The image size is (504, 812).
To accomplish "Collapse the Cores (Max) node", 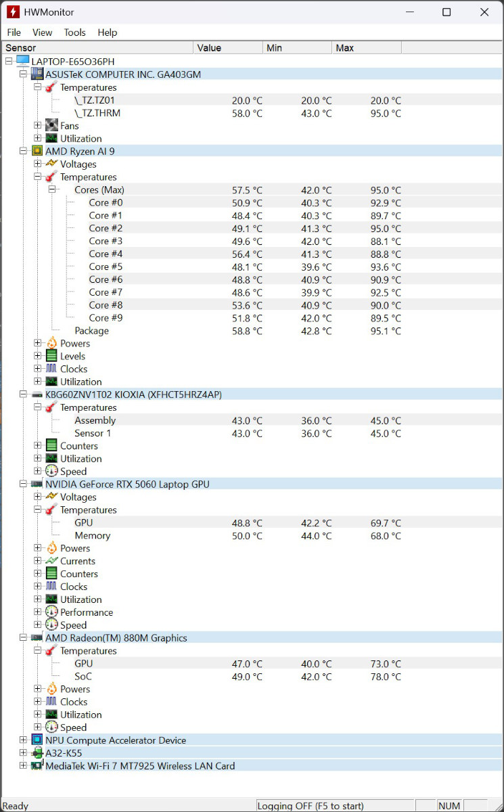I will (52, 190).
